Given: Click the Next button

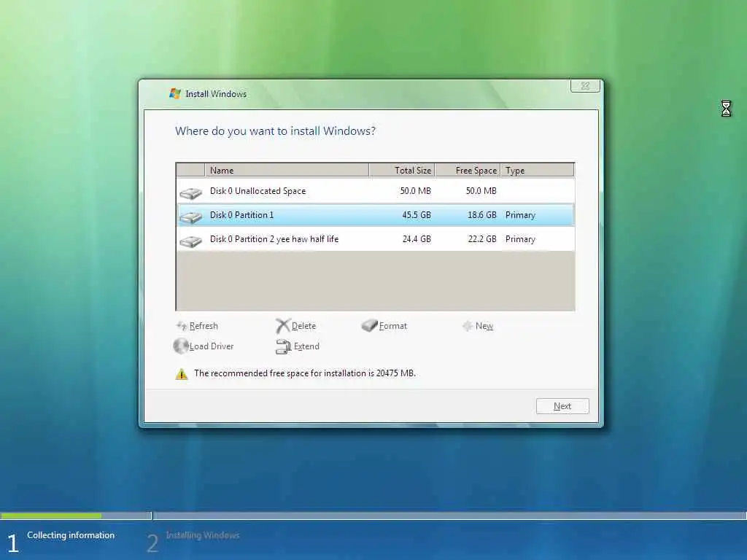Looking at the screenshot, I should point(562,406).
